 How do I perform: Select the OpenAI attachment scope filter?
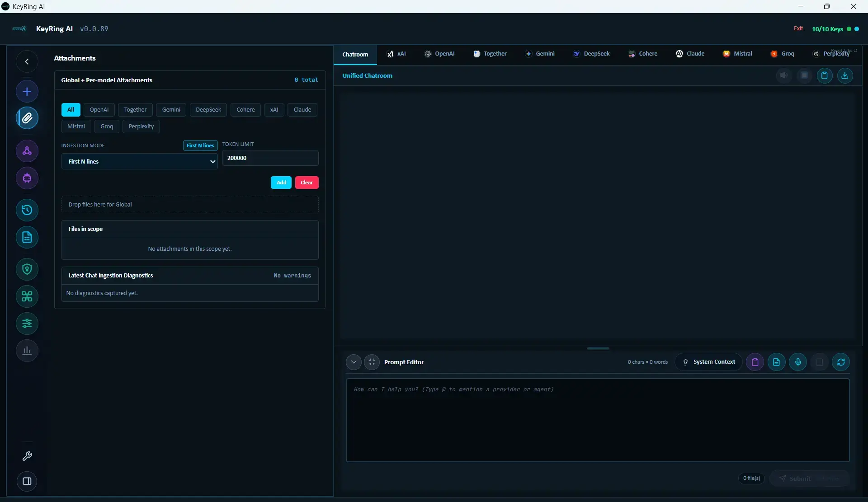coord(99,110)
